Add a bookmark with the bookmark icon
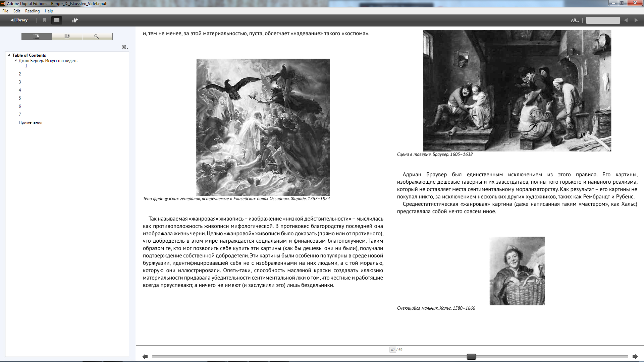 (x=44, y=20)
